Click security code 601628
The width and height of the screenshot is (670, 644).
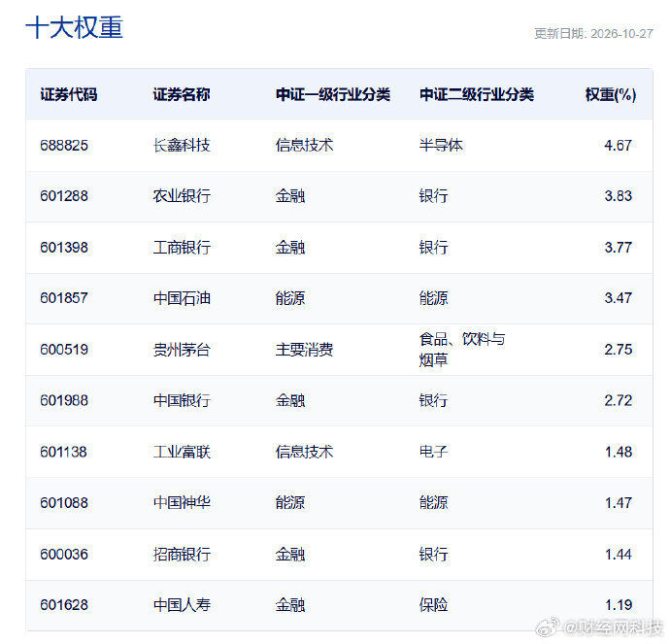[x=64, y=605]
